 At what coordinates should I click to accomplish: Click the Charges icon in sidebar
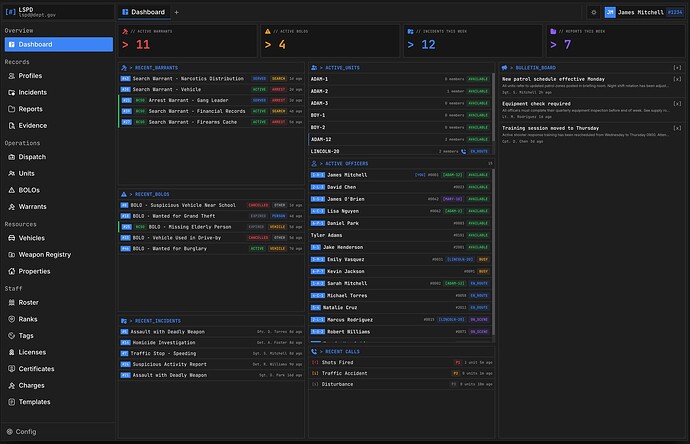pyautogui.click(x=11, y=385)
